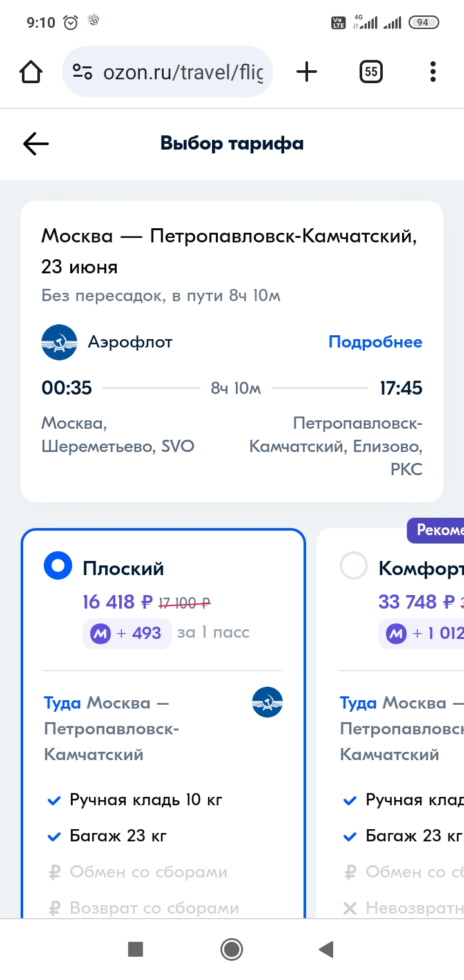Viewport: 464px width, 980px height.
Task: Tap the Chrome home icon
Action: [x=31, y=72]
